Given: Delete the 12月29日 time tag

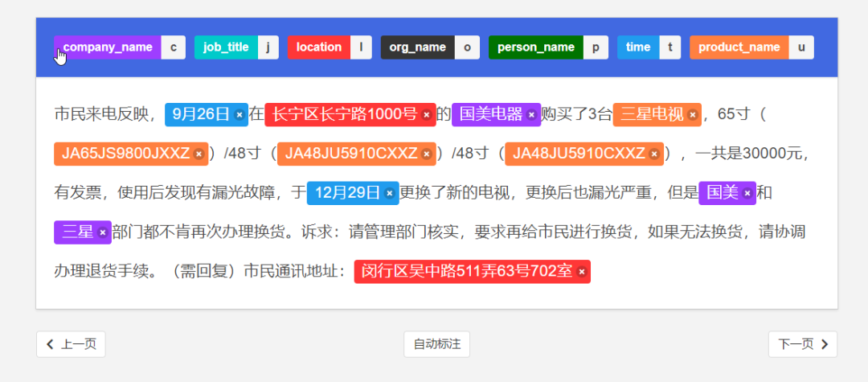Looking at the screenshot, I should [x=389, y=193].
